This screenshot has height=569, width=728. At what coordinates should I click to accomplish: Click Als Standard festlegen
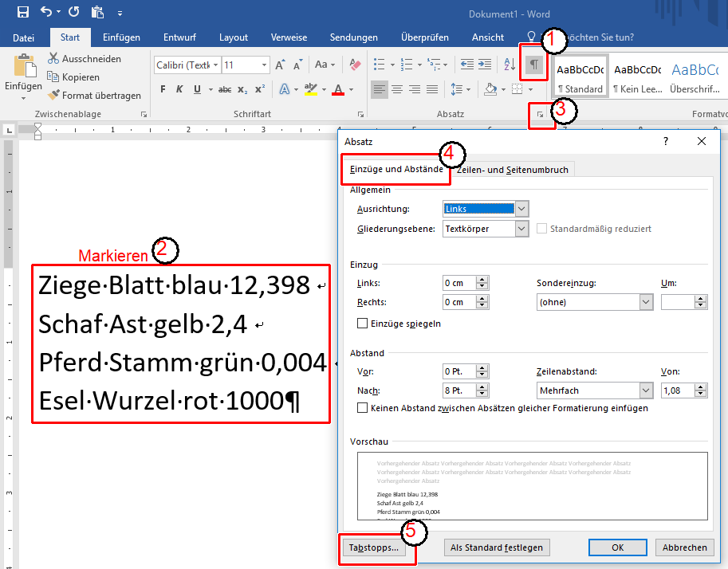tap(497, 547)
